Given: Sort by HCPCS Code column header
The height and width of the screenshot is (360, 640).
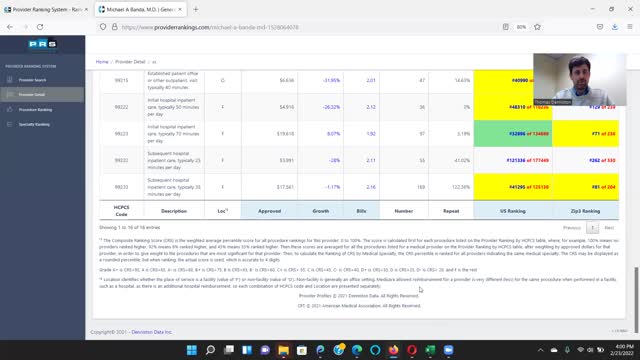Looking at the screenshot, I should tap(122, 211).
